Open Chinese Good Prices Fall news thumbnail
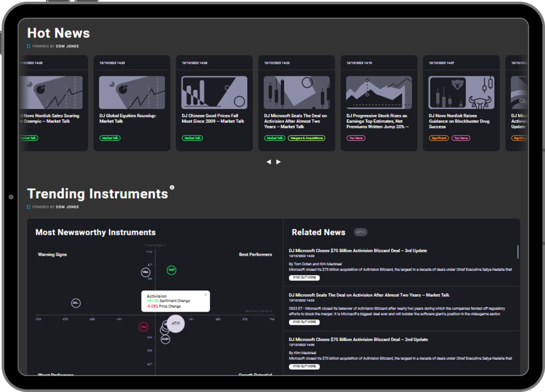This screenshot has height=392, width=545. pyautogui.click(x=214, y=92)
